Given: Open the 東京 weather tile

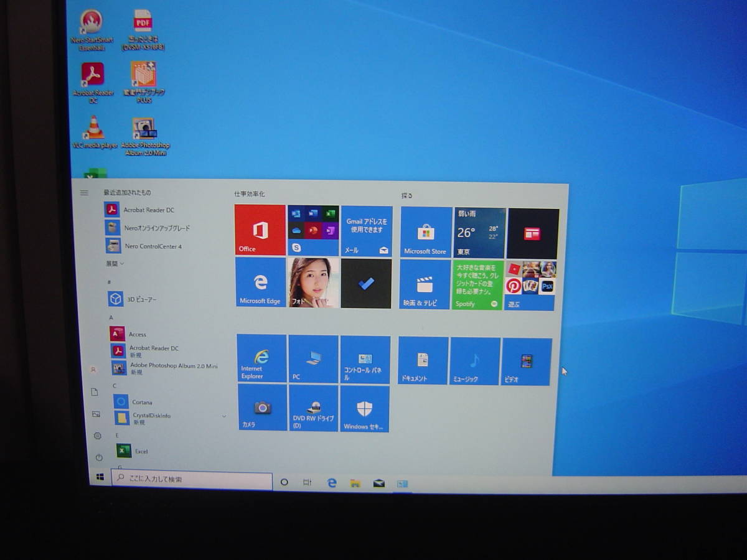Looking at the screenshot, I should tap(479, 233).
